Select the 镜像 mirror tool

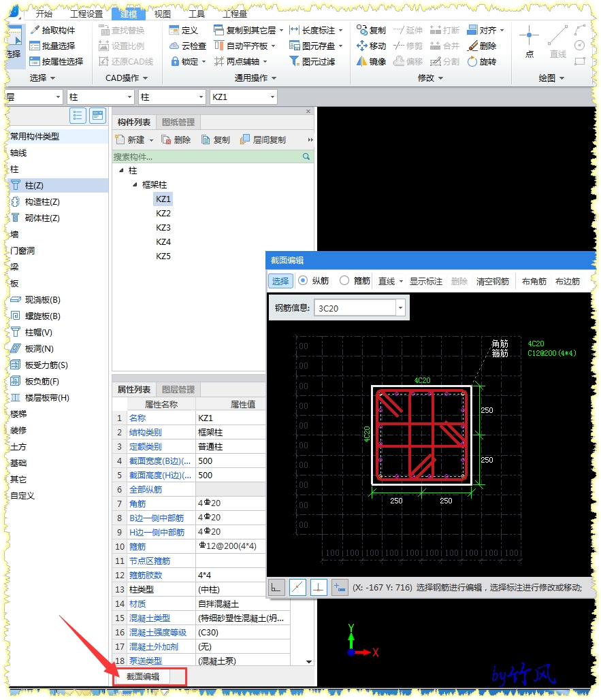371,62
